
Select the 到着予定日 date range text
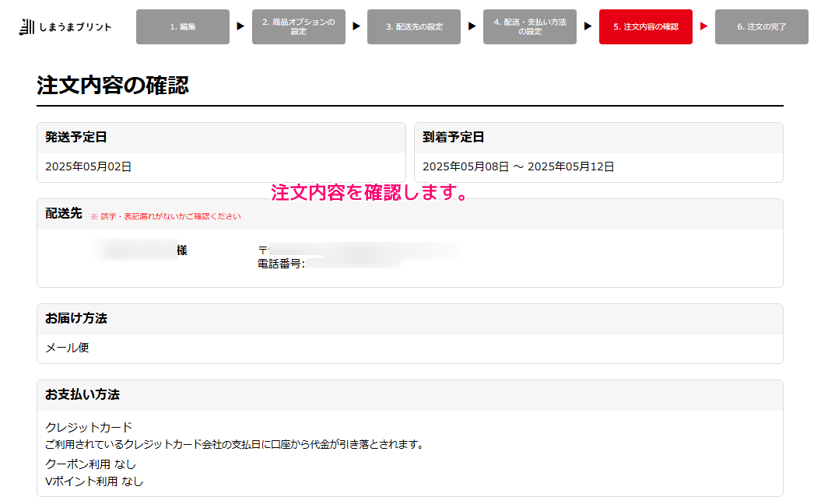(518, 166)
